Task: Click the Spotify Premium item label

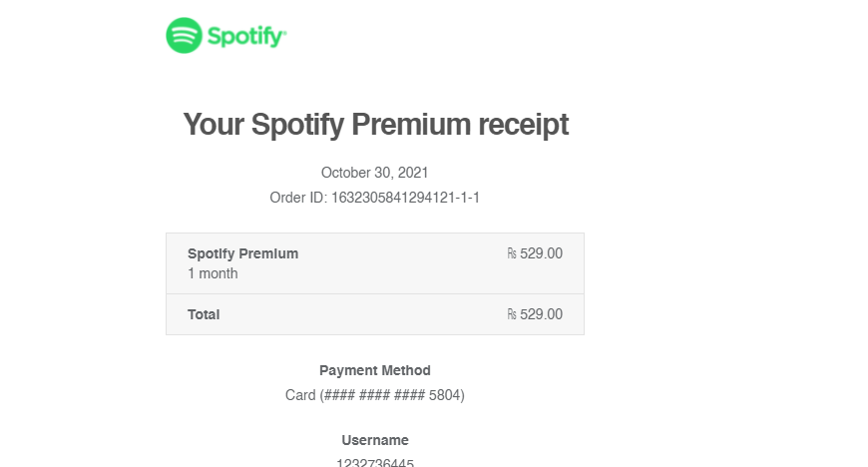Action: click(x=242, y=253)
